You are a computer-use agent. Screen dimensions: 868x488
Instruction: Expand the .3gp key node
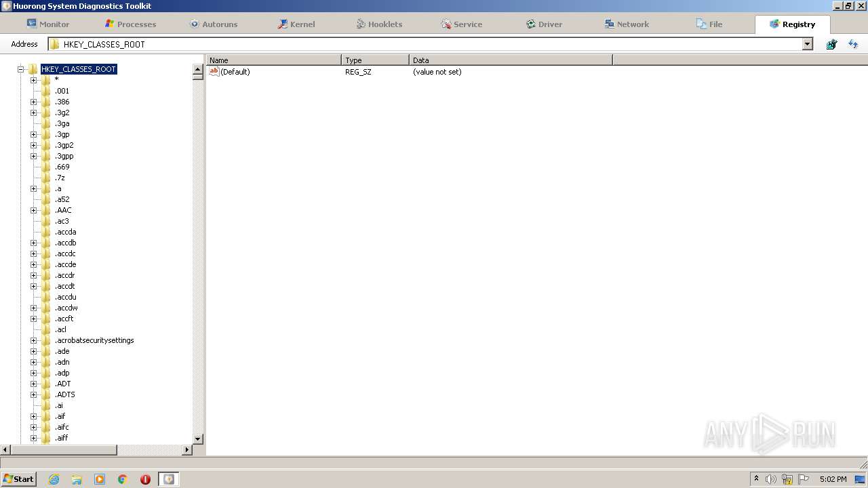[x=33, y=134]
